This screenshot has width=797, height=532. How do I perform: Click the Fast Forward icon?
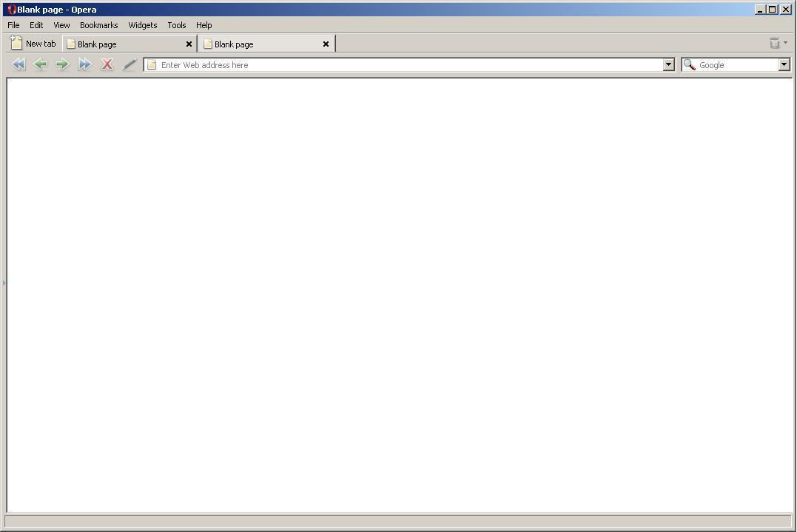[x=84, y=64]
